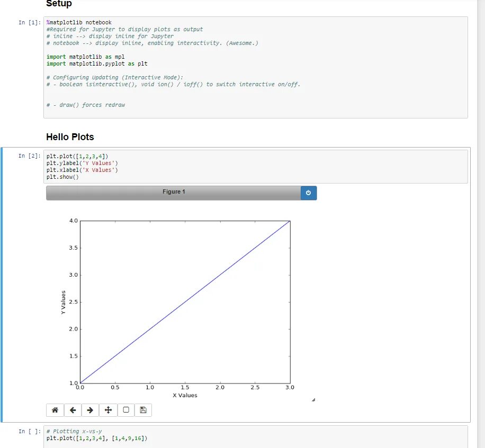Click the Save figure icon
The image size is (485, 448).
tap(143, 410)
